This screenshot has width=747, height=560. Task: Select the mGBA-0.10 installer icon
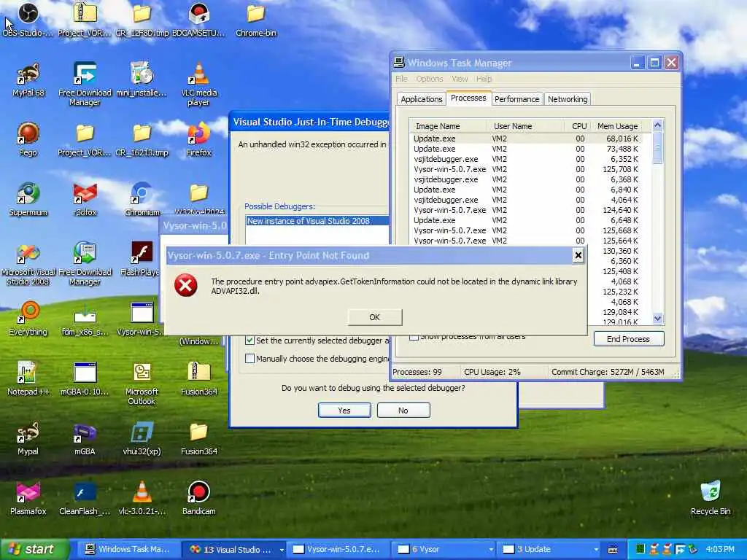pos(85,379)
